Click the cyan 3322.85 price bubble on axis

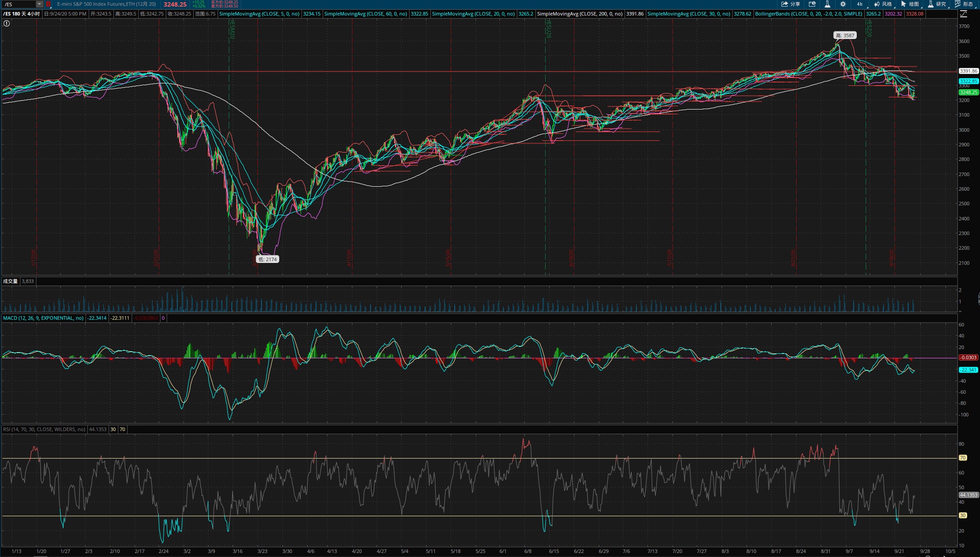[968, 81]
